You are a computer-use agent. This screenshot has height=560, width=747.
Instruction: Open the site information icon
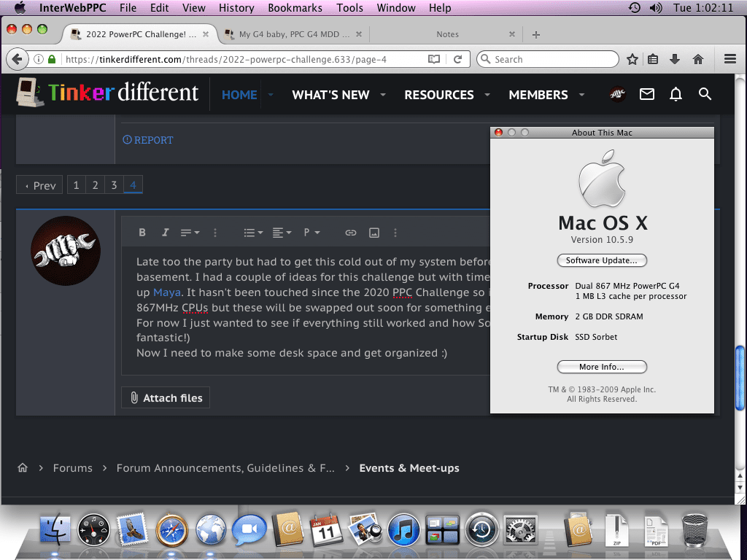[x=39, y=59]
